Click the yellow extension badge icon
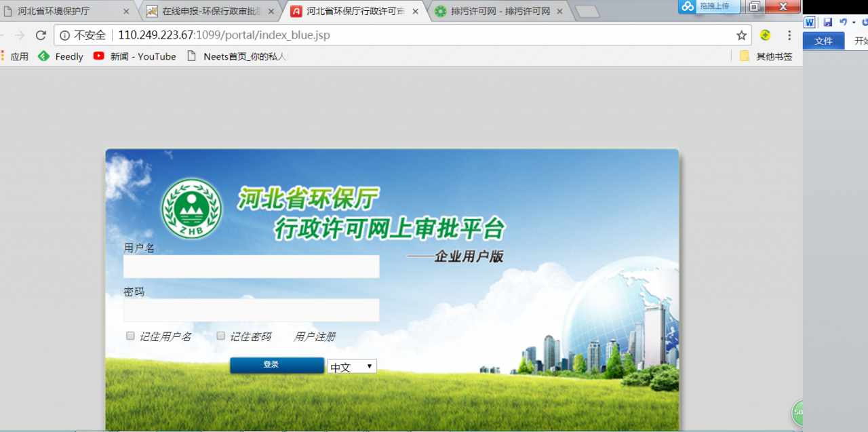This screenshot has width=868, height=432. point(766,35)
